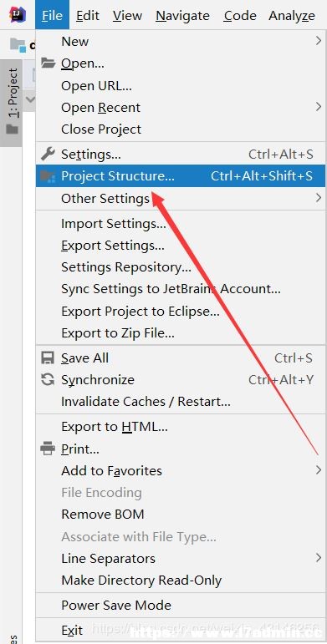
Task: Expand the Line Separators submenu
Action: [181, 558]
